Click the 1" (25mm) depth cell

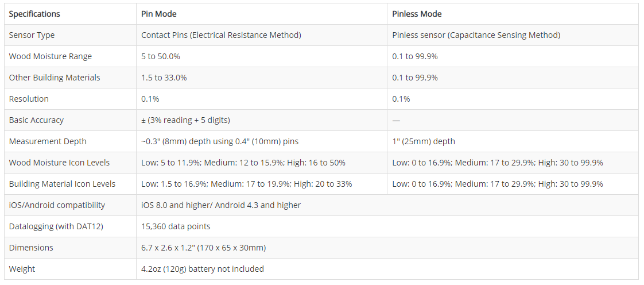pyautogui.click(x=424, y=141)
